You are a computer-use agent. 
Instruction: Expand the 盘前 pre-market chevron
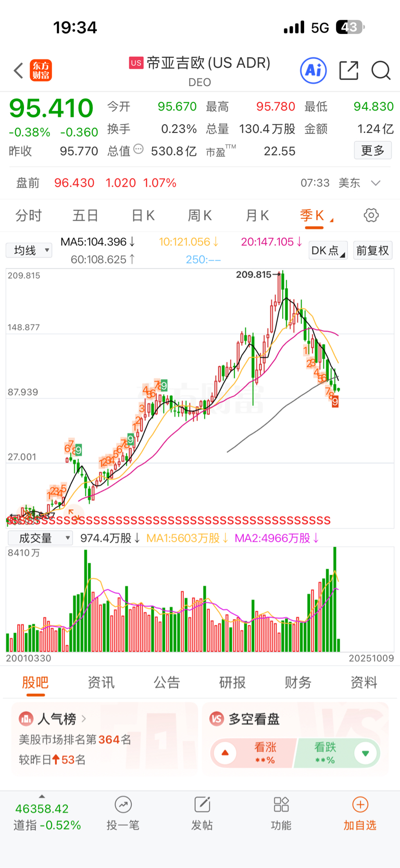(x=376, y=183)
